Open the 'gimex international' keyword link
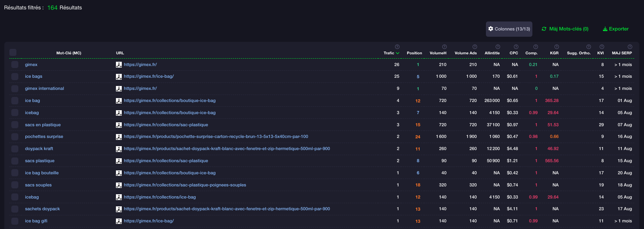Image resolution: width=644 pixels, height=229 pixels. click(44, 89)
